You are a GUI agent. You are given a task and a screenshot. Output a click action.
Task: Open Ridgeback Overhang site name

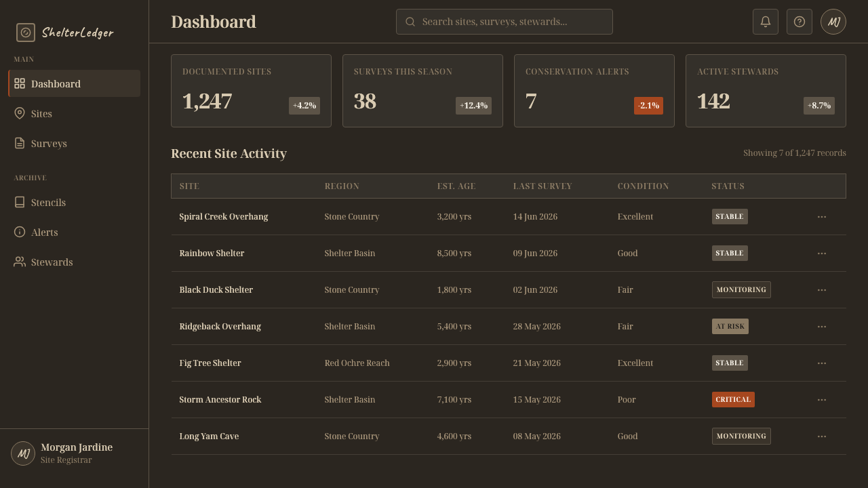pyautogui.click(x=220, y=327)
